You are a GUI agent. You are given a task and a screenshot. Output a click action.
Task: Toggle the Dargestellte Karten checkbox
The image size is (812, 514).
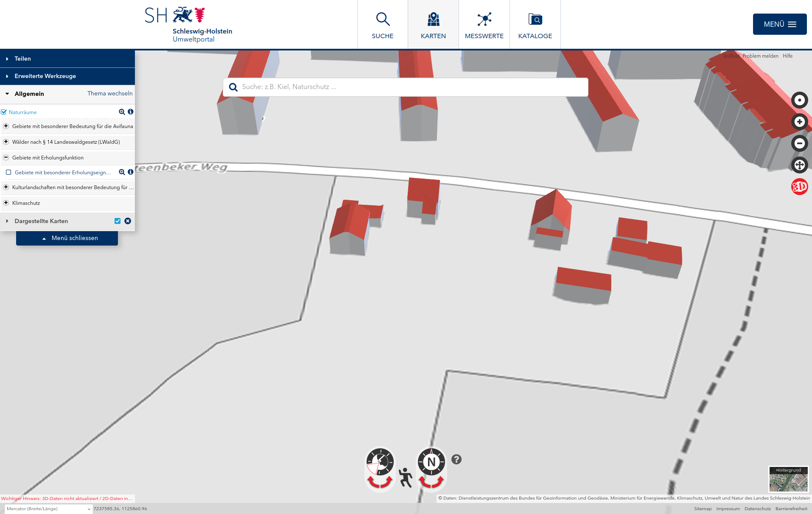(x=118, y=221)
